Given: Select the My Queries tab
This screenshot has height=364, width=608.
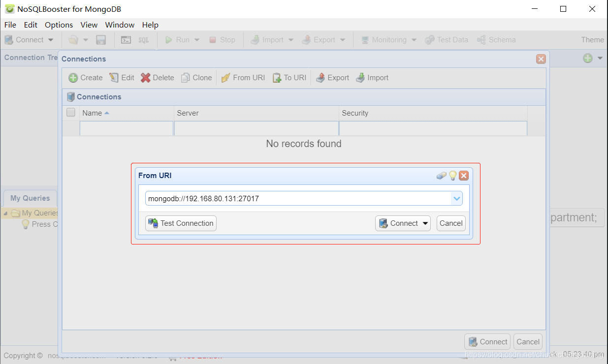Looking at the screenshot, I should (x=30, y=198).
